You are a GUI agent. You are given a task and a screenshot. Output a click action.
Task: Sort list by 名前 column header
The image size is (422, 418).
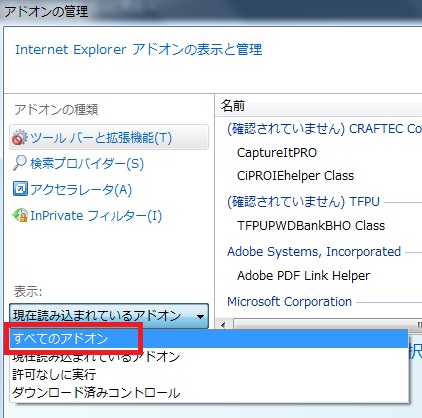(318, 106)
